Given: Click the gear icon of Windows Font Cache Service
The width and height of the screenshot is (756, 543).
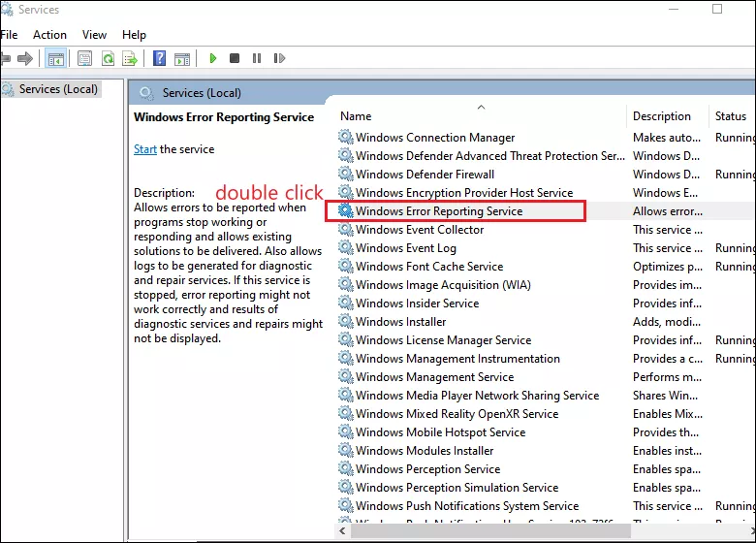Looking at the screenshot, I should (345, 266).
